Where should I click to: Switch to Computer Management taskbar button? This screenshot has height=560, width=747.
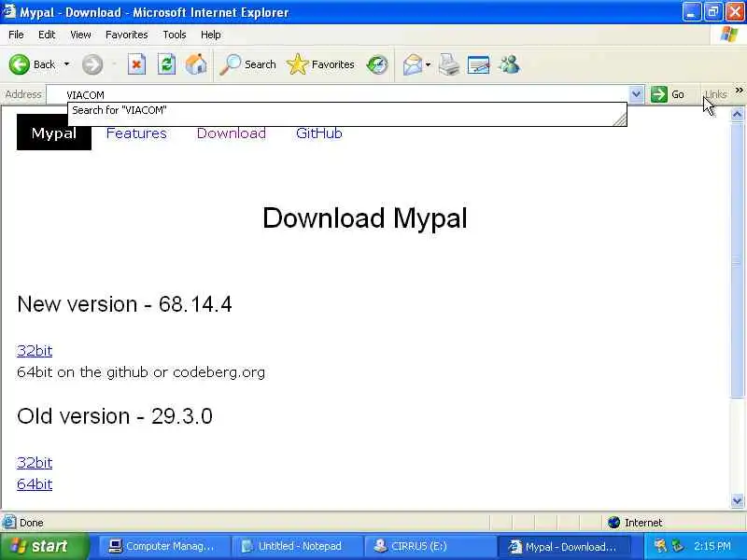coord(163,546)
